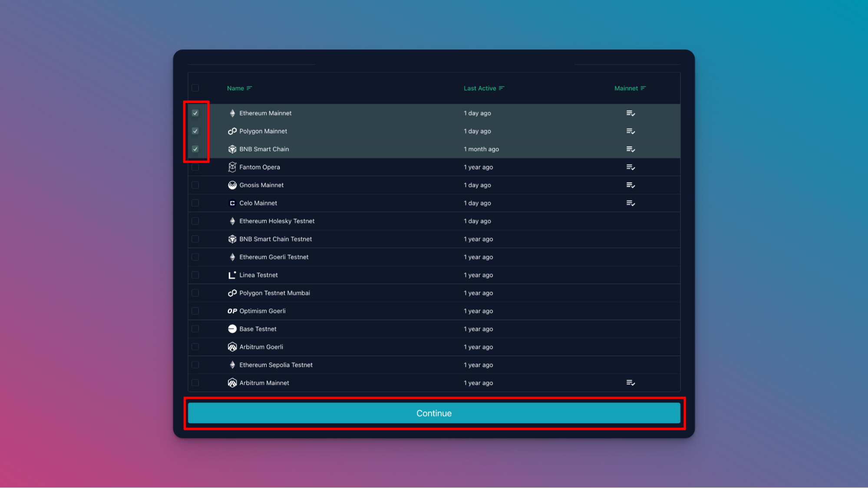Click the Base Testnet logo icon
This screenshot has height=488, width=868.
click(x=232, y=329)
